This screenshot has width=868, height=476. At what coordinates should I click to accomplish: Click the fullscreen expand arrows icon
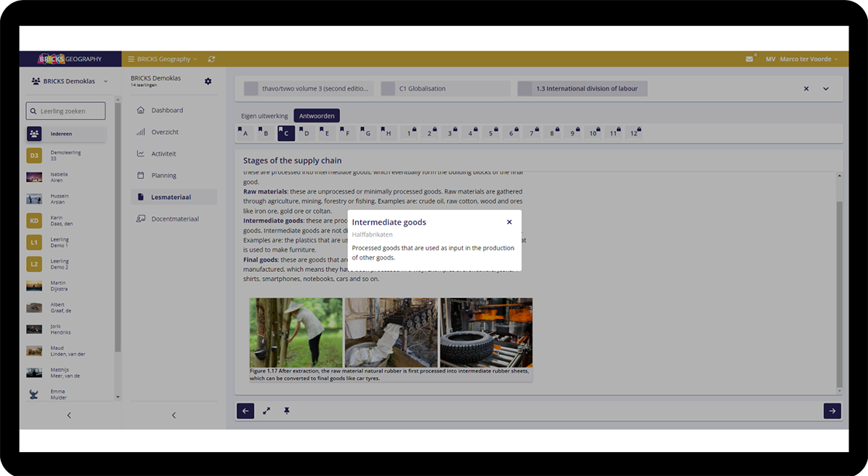tap(266, 411)
